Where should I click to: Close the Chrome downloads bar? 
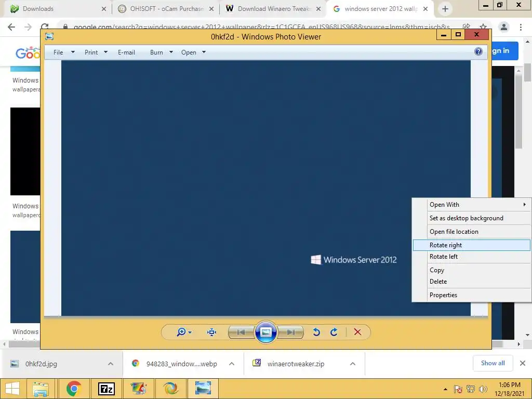(x=523, y=363)
